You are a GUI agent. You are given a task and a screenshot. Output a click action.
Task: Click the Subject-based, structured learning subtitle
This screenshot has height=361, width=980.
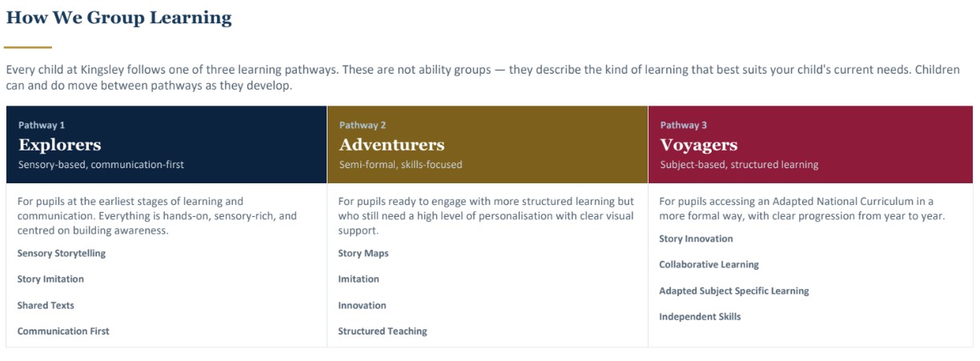[x=739, y=165]
